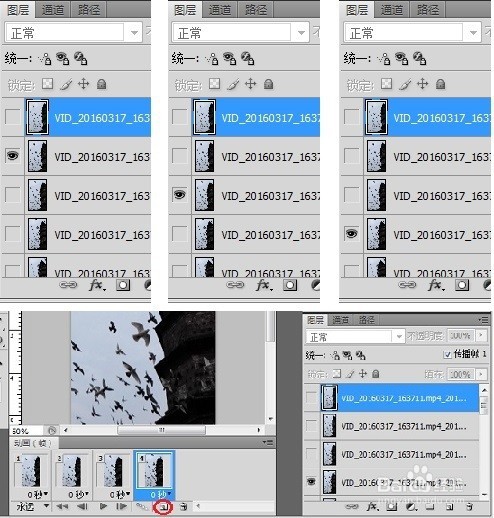Click opacity 100% field in bottom panel
494x518 pixels.
pos(461,336)
